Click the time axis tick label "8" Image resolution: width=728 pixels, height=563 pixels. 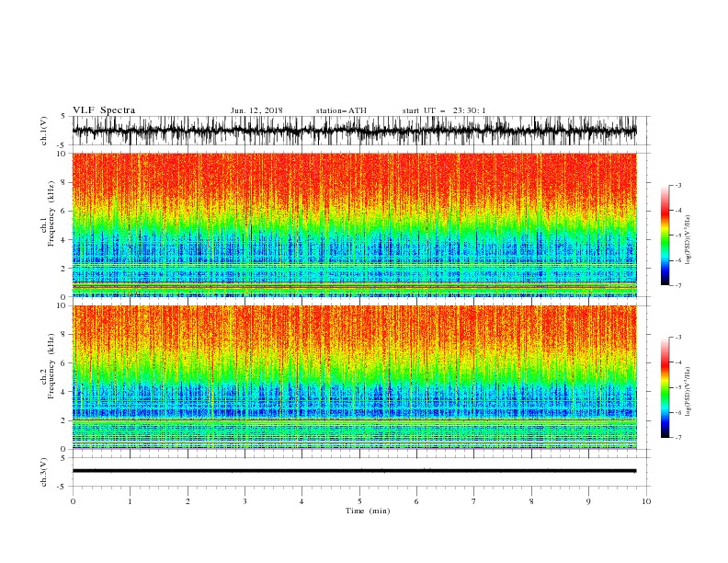[x=531, y=501]
